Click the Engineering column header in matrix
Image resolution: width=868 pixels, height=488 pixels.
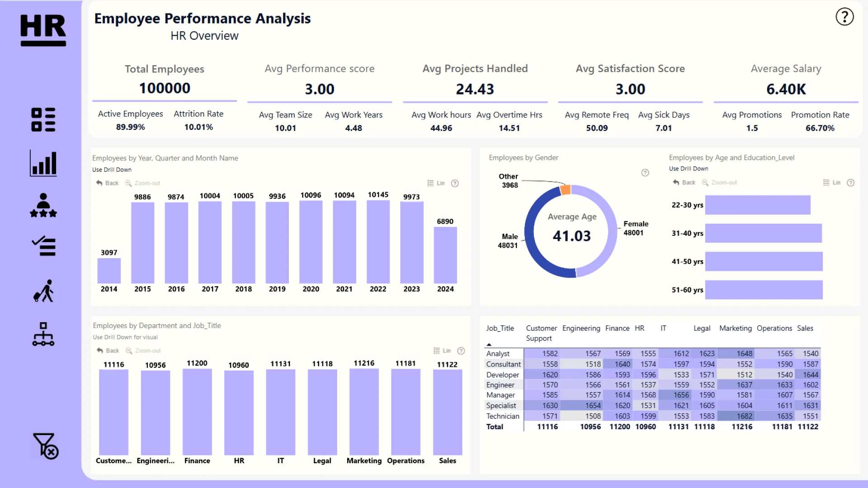click(581, 328)
